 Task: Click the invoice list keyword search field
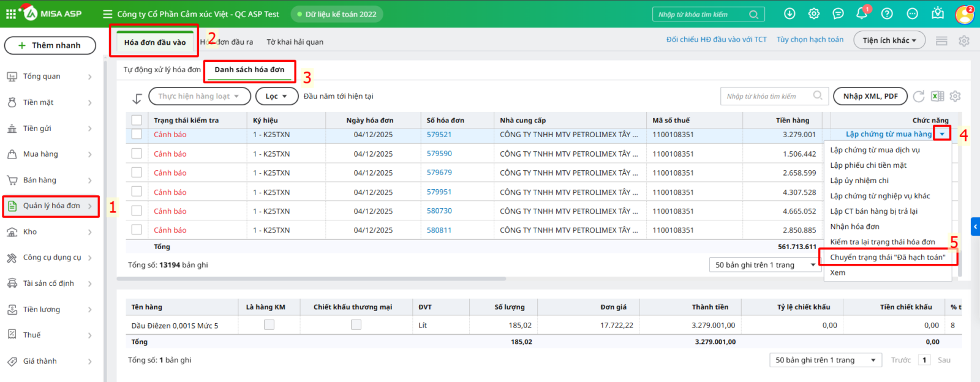[x=768, y=96]
